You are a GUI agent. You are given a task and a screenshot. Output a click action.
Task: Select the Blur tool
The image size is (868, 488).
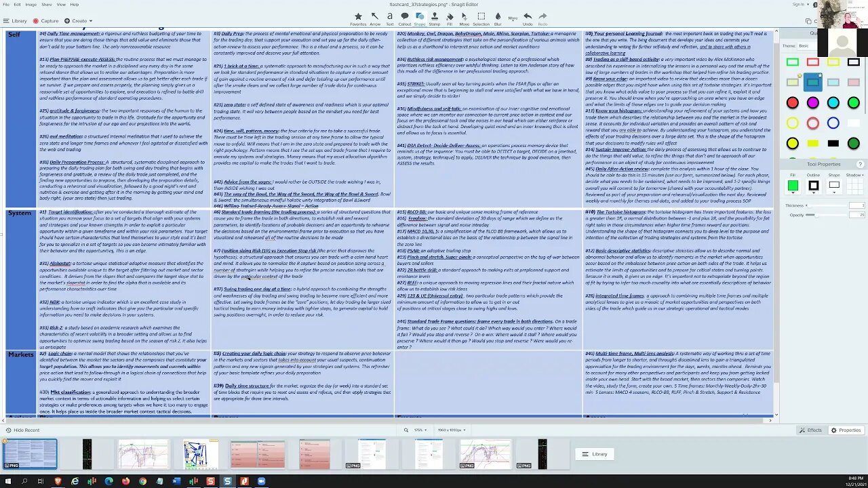click(498, 18)
